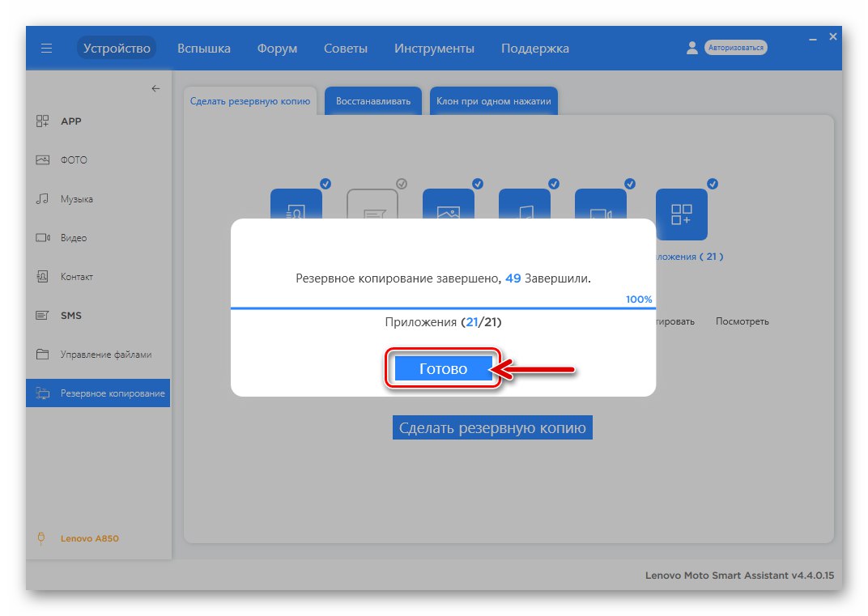This screenshot has width=868, height=616.
Task: Uncheck the video backup checkmark
Action: pos(630,184)
